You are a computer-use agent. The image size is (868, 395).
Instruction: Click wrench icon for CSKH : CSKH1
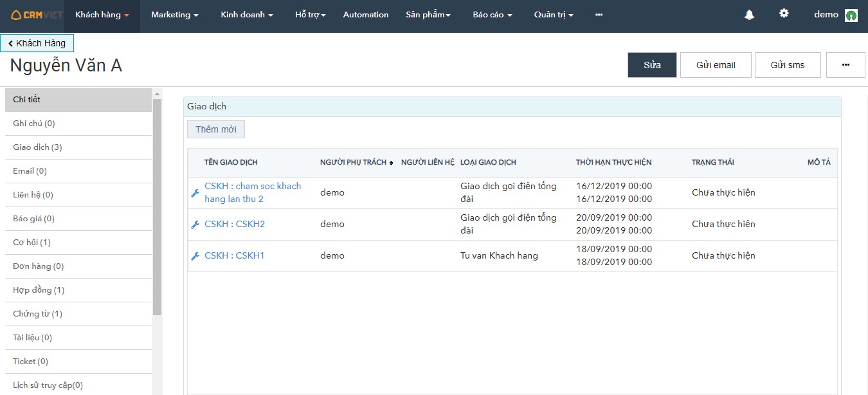pos(195,256)
